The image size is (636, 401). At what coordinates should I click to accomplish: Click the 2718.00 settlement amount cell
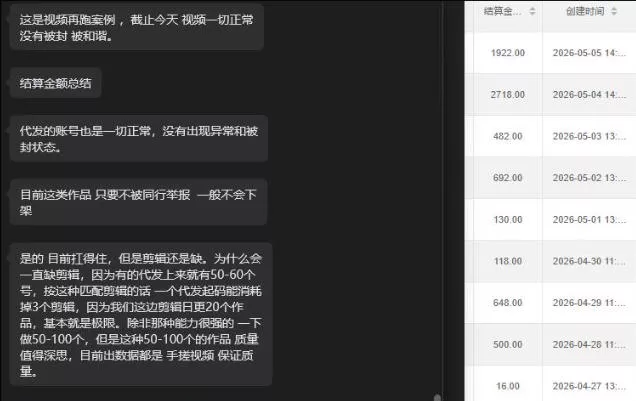pos(508,94)
